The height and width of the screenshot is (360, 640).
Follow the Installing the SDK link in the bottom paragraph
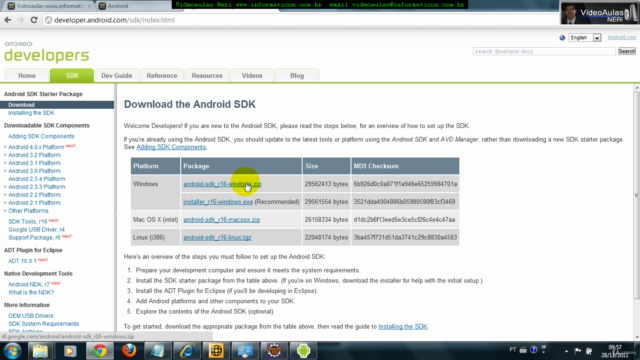(x=403, y=327)
